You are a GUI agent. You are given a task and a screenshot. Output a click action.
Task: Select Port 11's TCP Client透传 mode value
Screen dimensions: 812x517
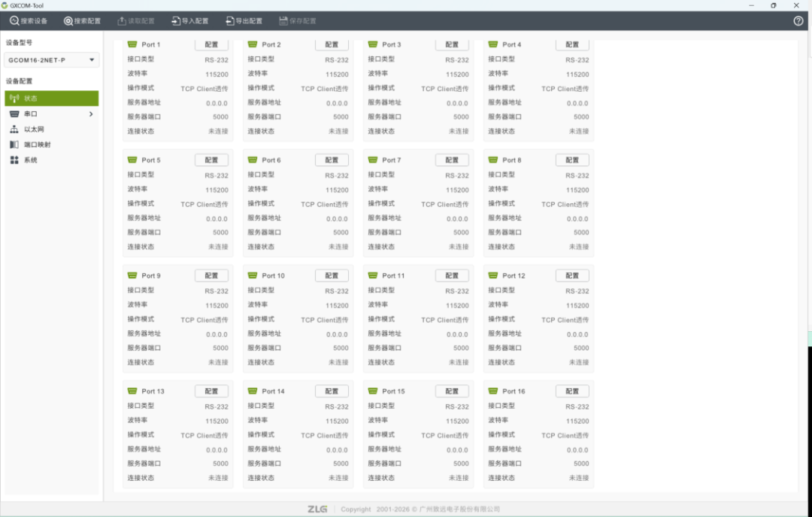tap(445, 320)
